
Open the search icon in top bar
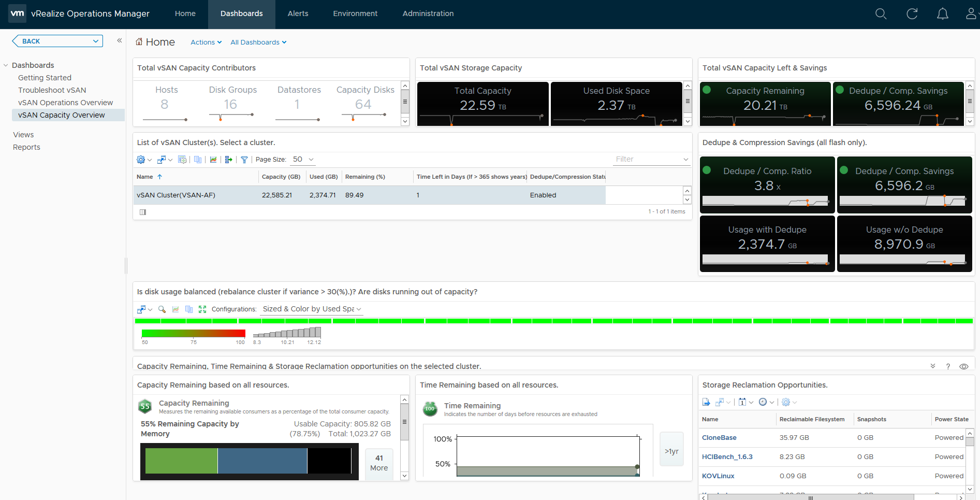click(x=881, y=14)
